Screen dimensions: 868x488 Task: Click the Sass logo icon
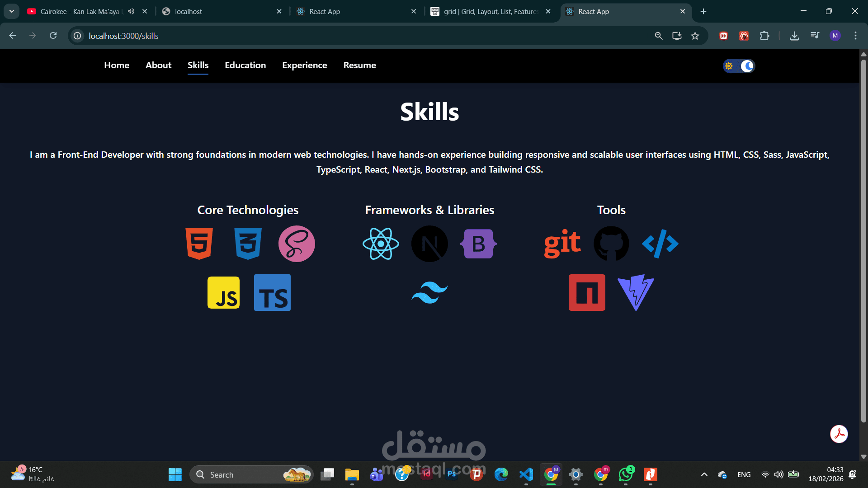pyautogui.click(x=297, y=244)
